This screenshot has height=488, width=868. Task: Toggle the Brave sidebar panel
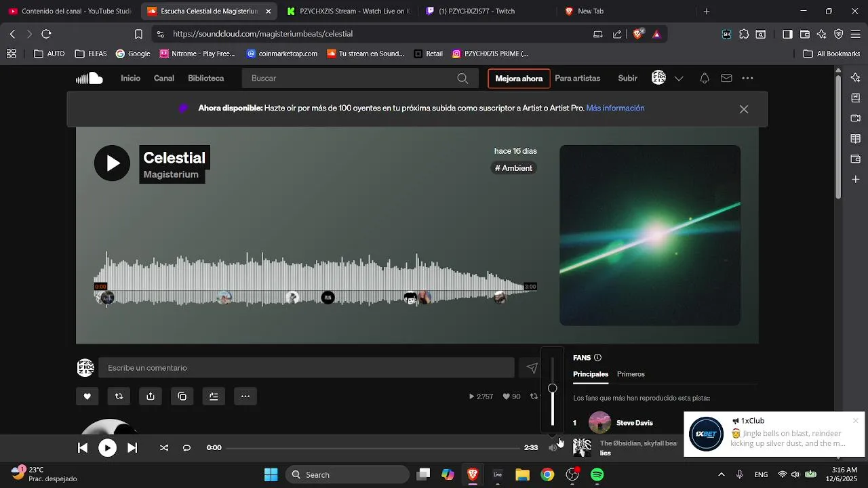click(787, 34)
